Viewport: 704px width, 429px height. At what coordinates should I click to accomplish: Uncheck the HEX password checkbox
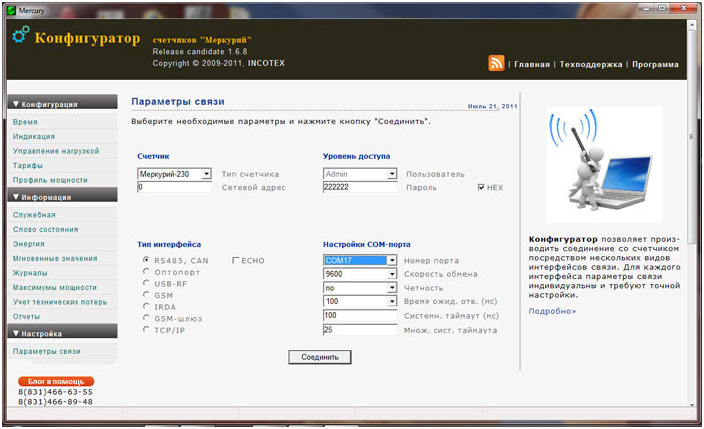[x=481, y=187]
